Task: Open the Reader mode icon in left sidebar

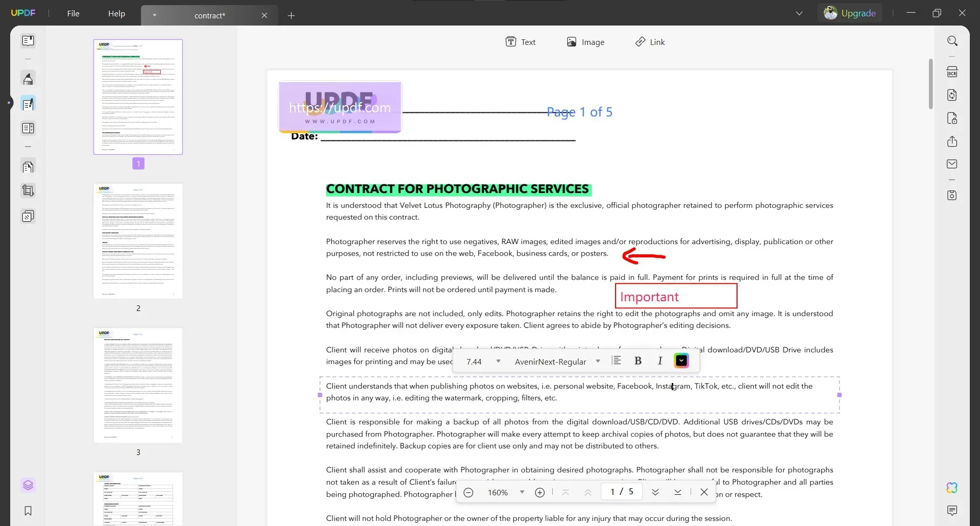Action: [28, 41]
